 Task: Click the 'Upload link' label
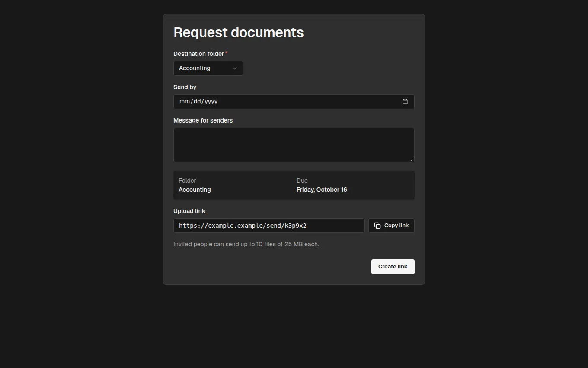pyautogui.click(x=189, y=211)
